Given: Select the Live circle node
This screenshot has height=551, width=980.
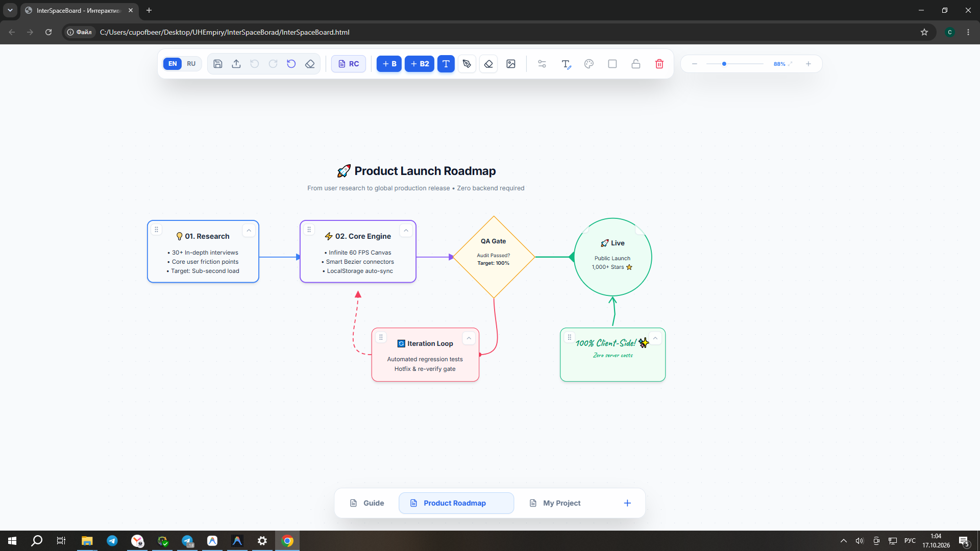Looking at the screenshot, I should [613, 257].
